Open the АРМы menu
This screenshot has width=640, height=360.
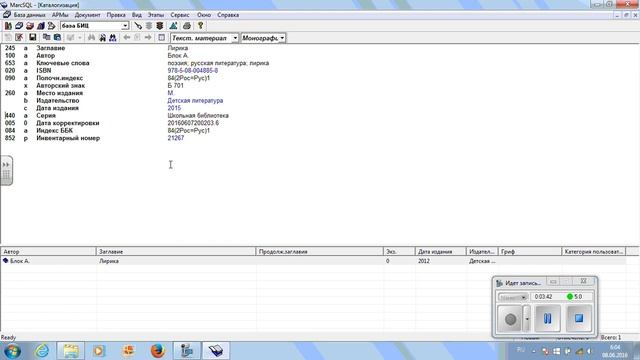tap(60, 15)
